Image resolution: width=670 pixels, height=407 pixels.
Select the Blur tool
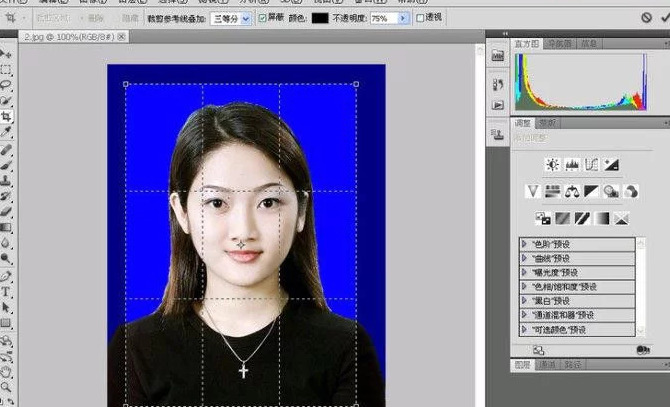pos(6,243)
